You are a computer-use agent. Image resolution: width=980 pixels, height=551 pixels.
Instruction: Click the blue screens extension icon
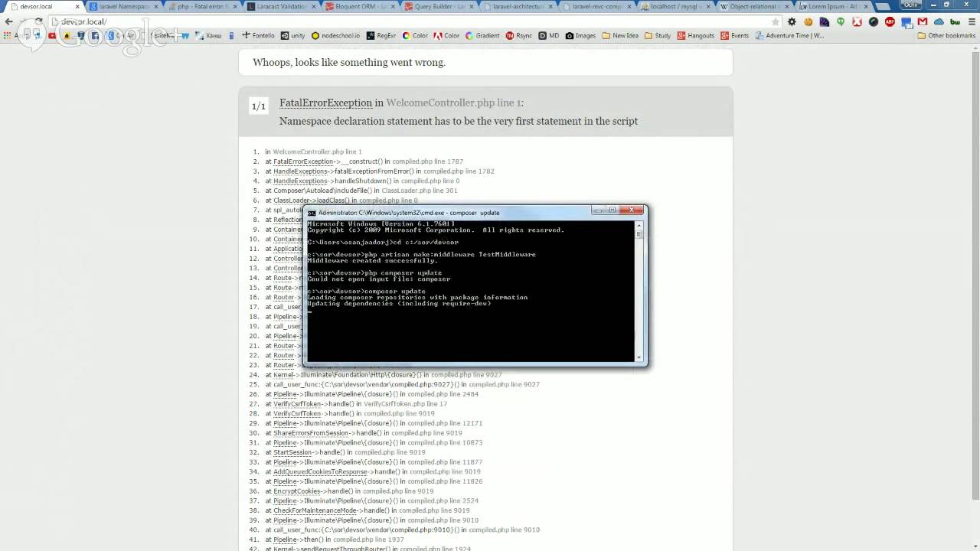point(906,22)
